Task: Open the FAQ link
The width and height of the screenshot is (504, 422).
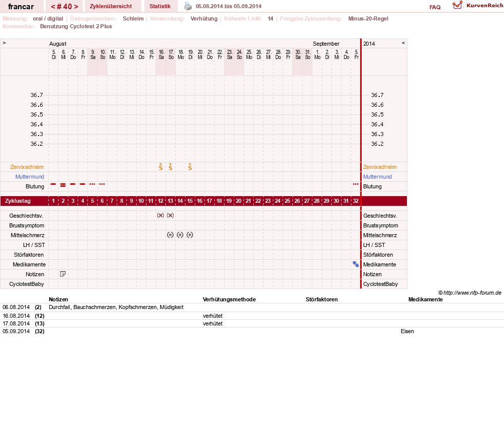Action: (x=435, y=7)
